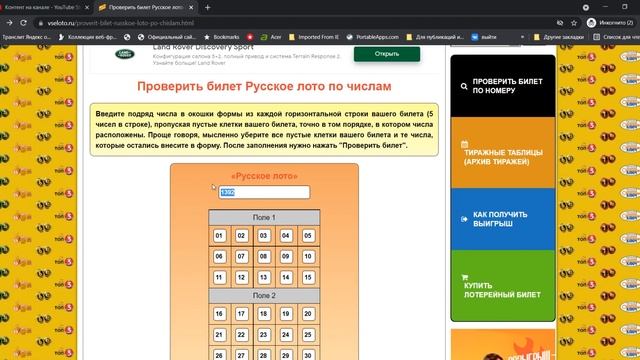Click number cell 15
This screenshot has width=640, height=360.
coord(308,278)
